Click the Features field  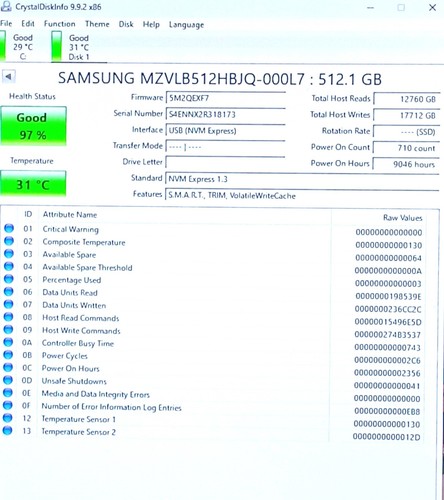click(x=302, y=195)
